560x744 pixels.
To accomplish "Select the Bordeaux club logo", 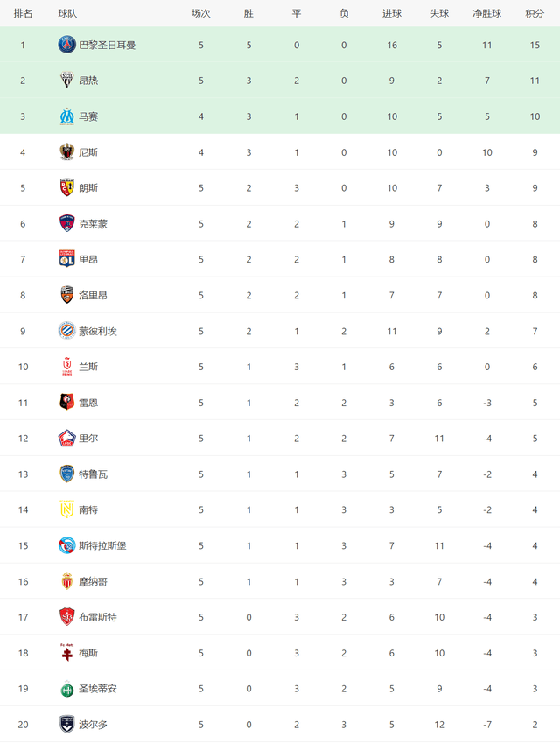I will coord(66,724).
